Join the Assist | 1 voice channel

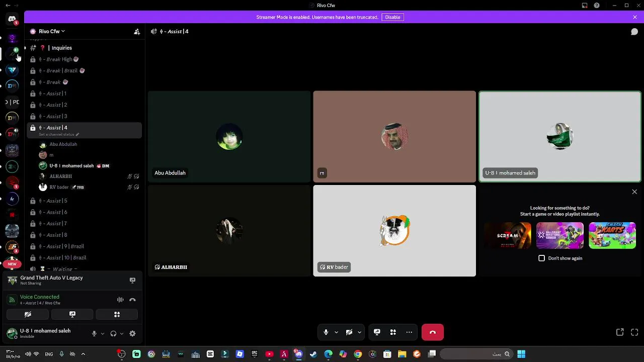click(84, 94)
